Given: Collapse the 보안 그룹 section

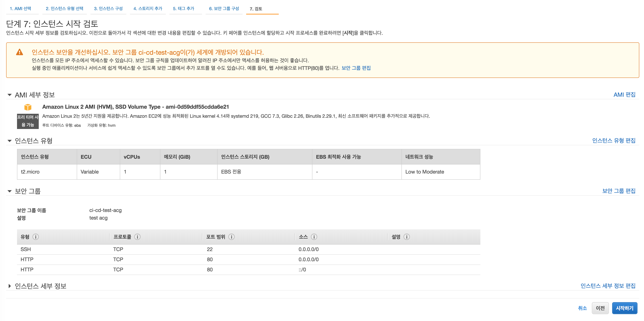Looking at the screenshot, I should (9, 191).
